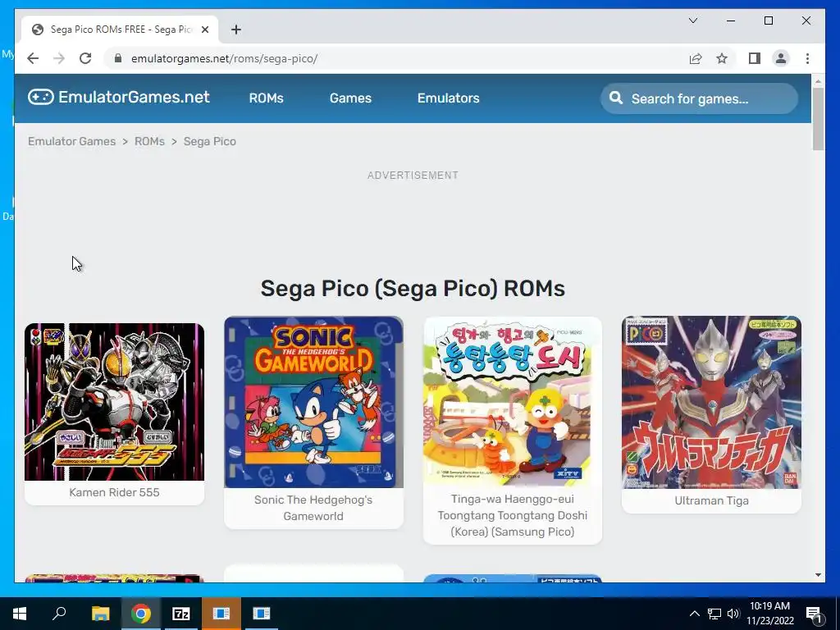Open Chrome side panel
The width and height of the screenshot is (840, 630).
[755, 58]
